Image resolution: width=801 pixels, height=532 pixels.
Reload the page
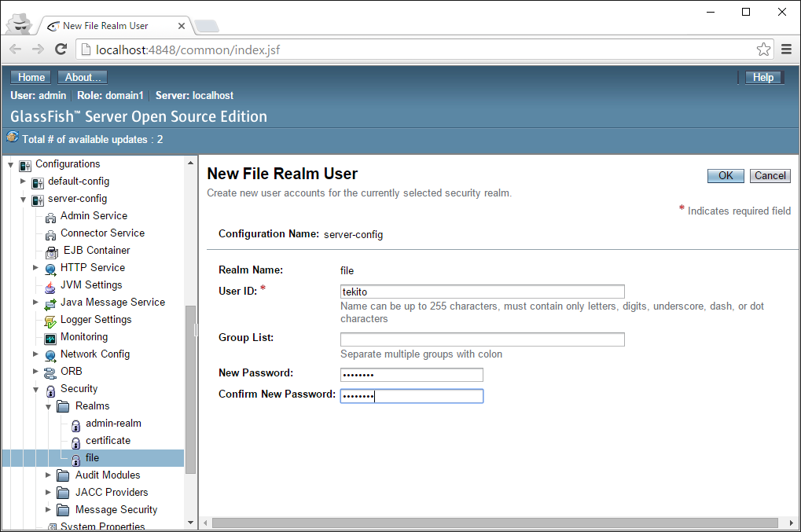(x=61, y=49)
